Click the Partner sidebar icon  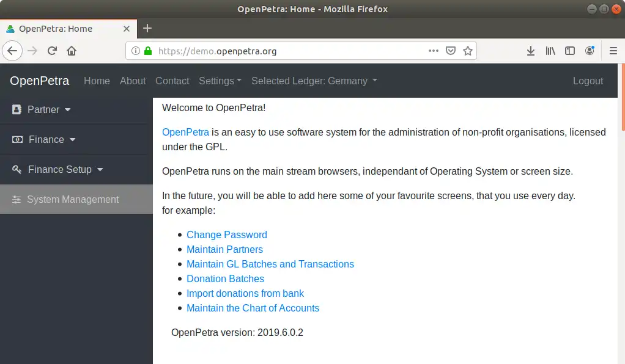[x=17, y=110]
